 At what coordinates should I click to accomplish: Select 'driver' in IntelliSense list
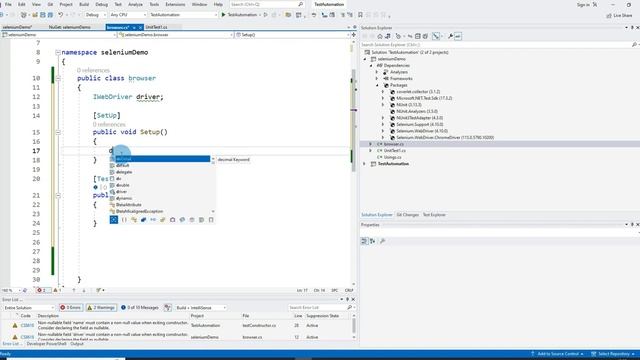pos(121,191)
